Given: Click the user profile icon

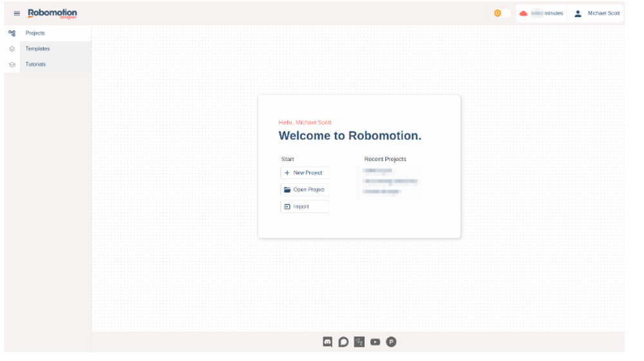Looking at the screenshot, I should point(578,14).
